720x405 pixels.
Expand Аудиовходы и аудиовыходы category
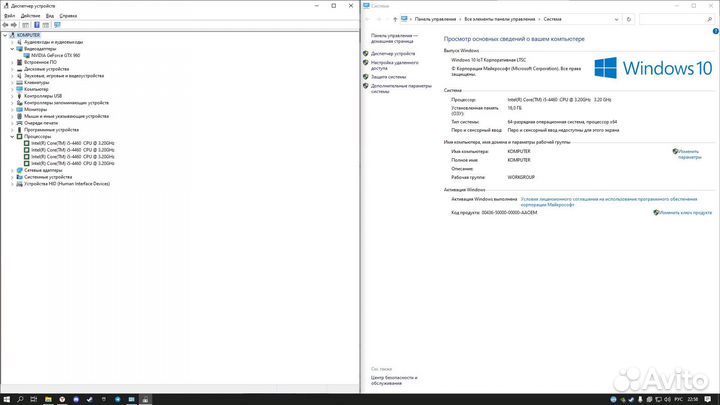pyautogui.click(x=12, y=42)
